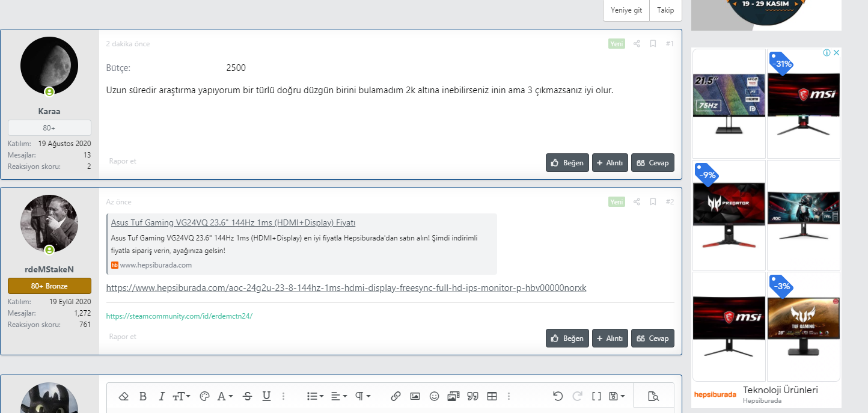The image size is (868, 413).
Task: Open TUF Gaming monitor ad -3% tag
Action: (804, 326)
